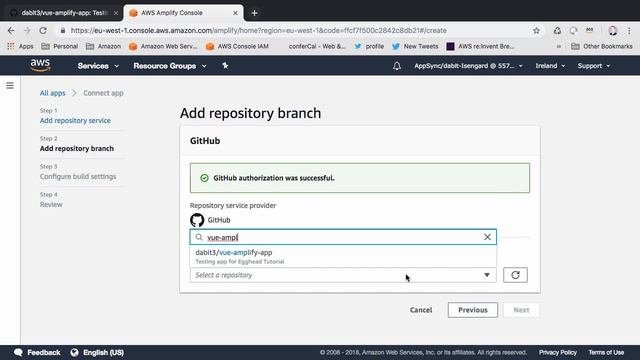Open the Terms of Use link
Viewport: 640px width, 360px height.
[x=606, y=352]
